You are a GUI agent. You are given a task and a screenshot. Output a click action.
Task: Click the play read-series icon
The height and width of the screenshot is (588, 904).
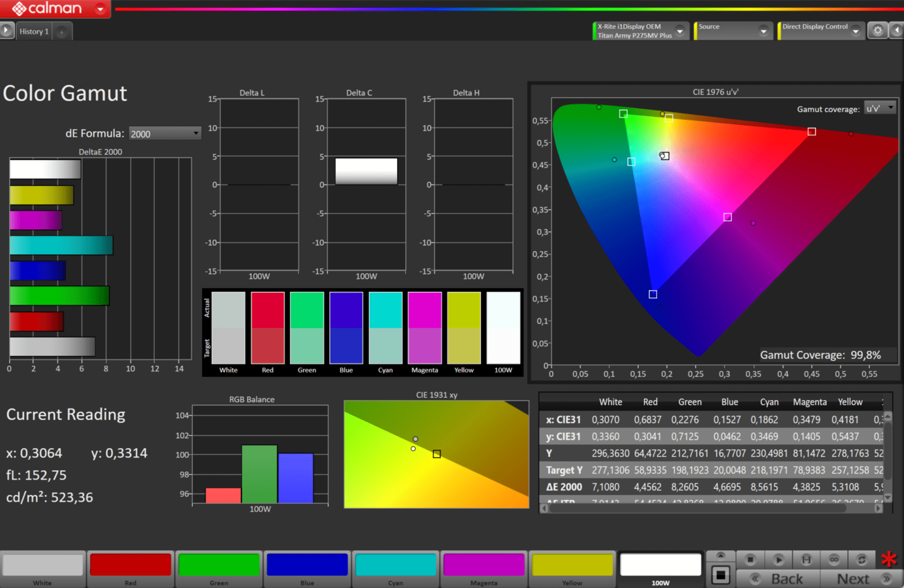[x=778, y=559]
